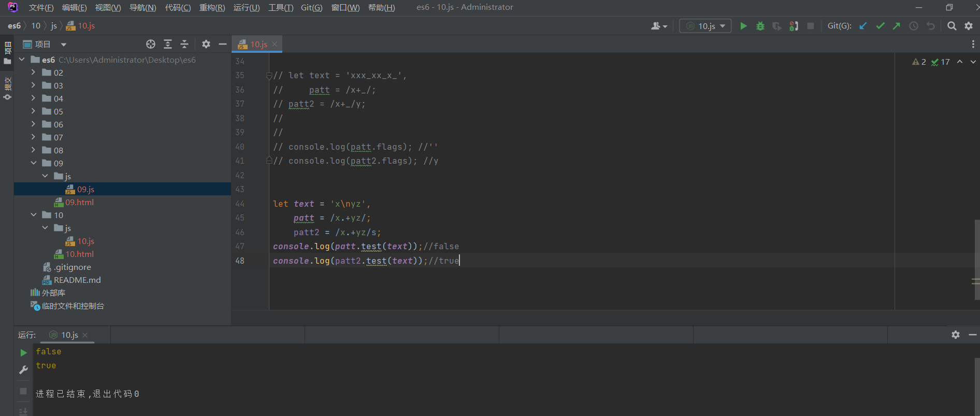The image size is (980, 416).
Task: Expand all in project panel
Action: click(x=168, y=44)
